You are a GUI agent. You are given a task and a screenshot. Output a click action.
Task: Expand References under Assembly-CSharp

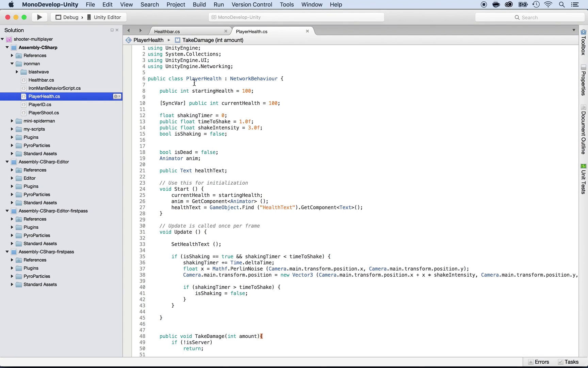coord(12,56)
